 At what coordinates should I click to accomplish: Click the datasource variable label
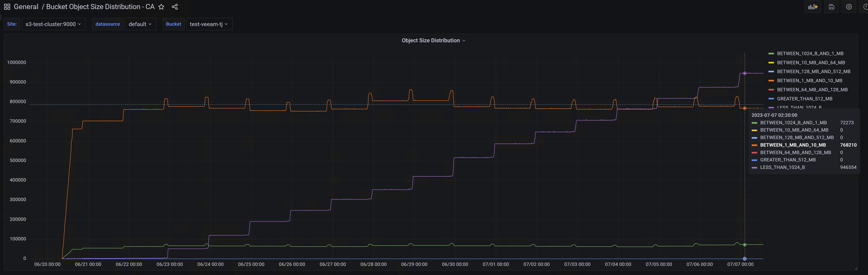(107, 24)
